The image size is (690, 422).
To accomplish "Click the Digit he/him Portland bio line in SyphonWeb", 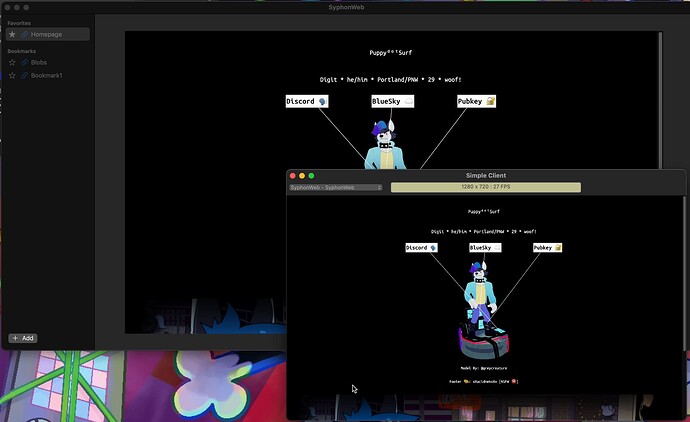I will click(x=390, y=80).
